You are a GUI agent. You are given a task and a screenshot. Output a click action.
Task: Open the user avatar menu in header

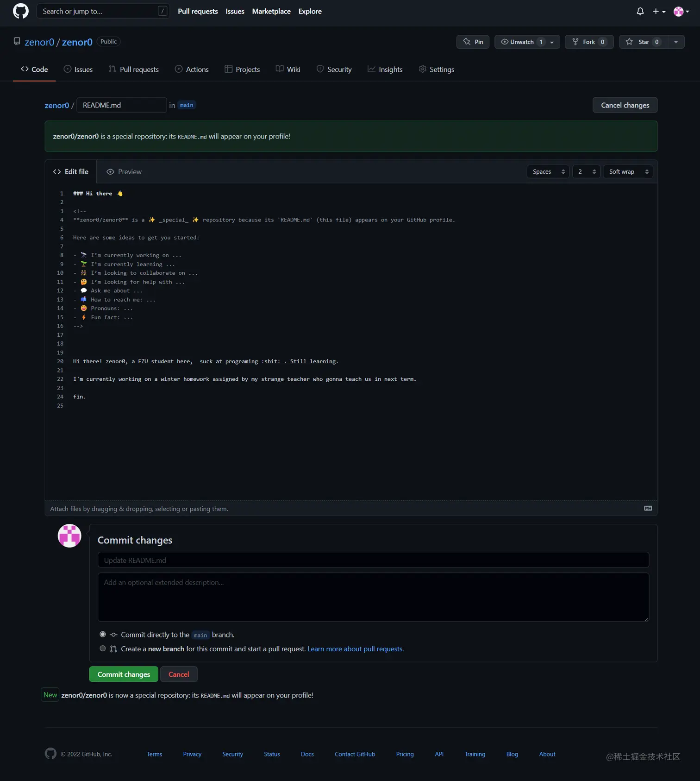681,12
